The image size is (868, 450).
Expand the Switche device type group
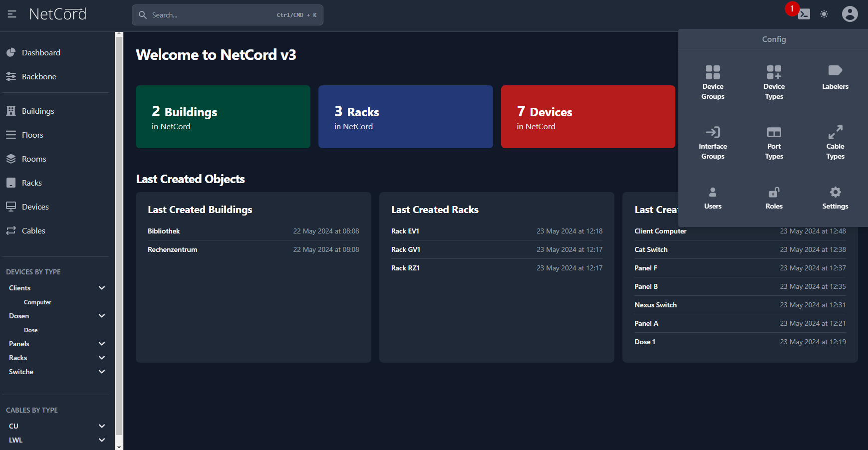pyautogui.click(x=102, y=372)
